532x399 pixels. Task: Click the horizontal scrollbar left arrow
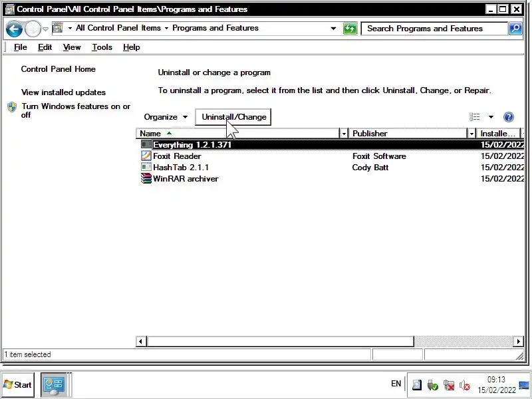[x=141, y=341]
